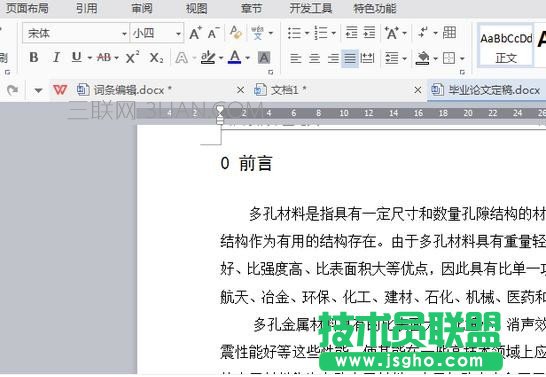Select center paragraph alignment
This screenshot has height=377, width=546.
(314, 58)
